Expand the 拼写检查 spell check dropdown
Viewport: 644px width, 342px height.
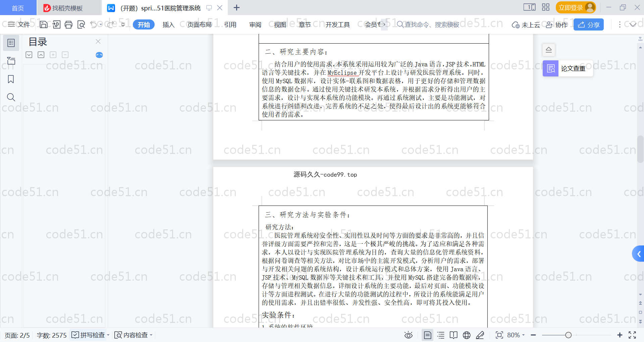click(108, 335)
